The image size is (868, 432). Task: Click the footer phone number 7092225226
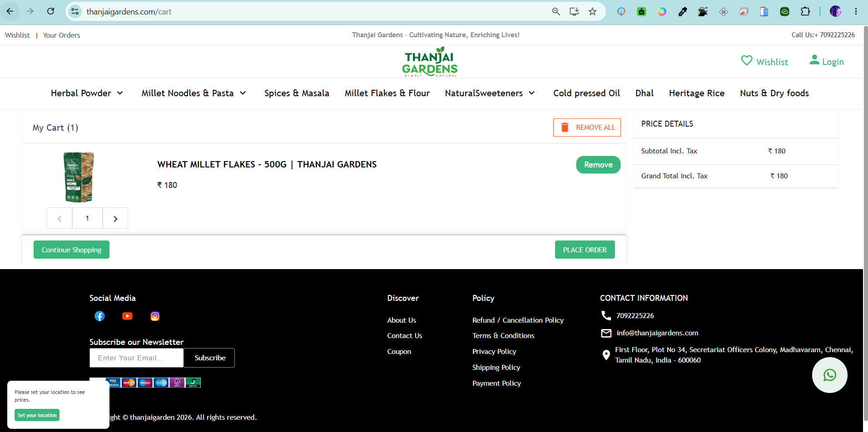point(635,315)
